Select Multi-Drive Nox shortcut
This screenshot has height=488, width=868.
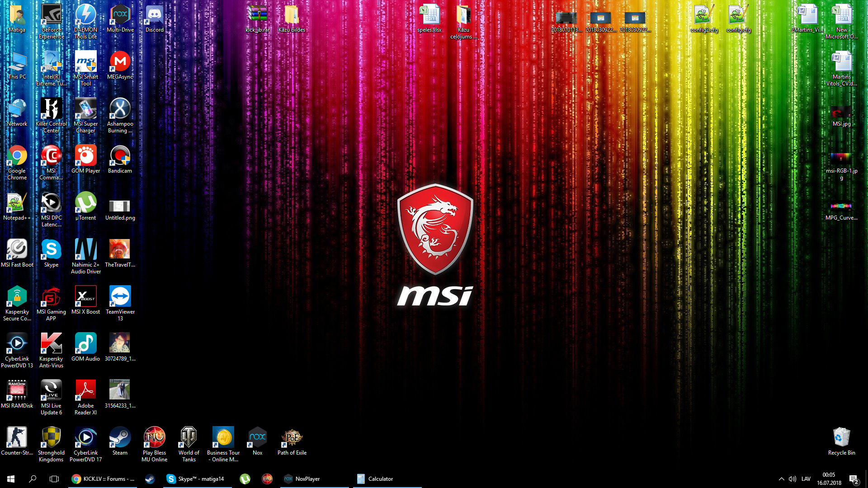pos(120,18)
